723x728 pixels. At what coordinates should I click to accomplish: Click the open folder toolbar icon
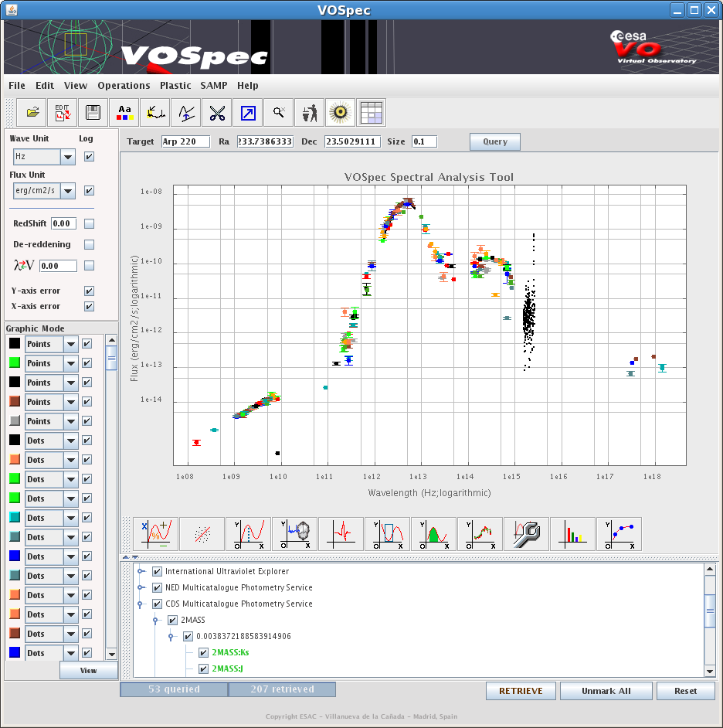point(32,112)
